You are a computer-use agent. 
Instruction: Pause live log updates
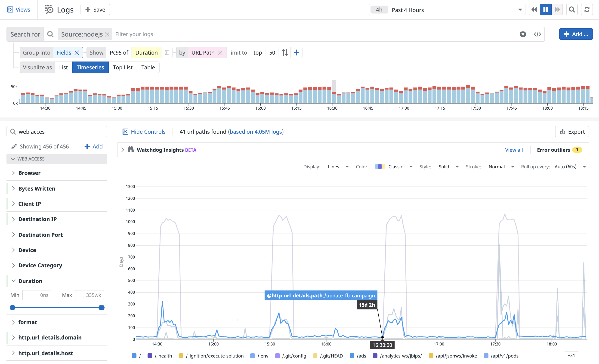[x=546, y=9]
